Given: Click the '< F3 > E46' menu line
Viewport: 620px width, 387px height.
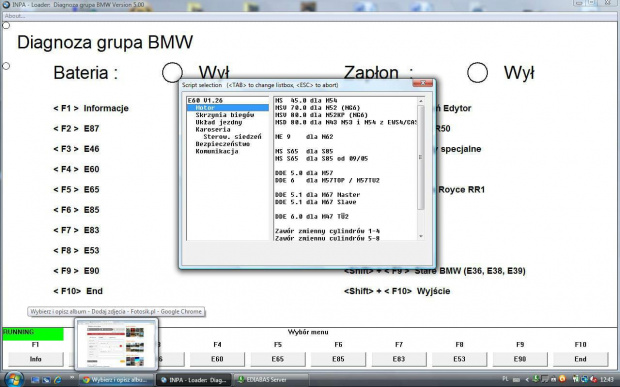Looking at the screenshot, I should click(76, 149).
